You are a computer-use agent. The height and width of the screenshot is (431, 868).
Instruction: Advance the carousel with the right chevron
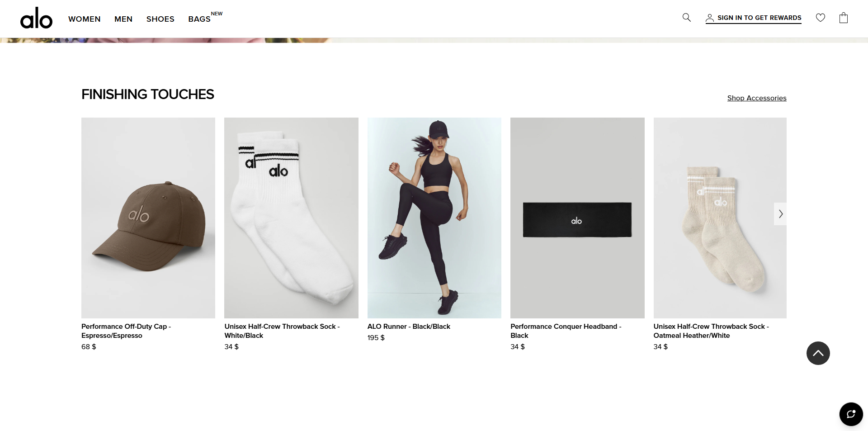780,214
